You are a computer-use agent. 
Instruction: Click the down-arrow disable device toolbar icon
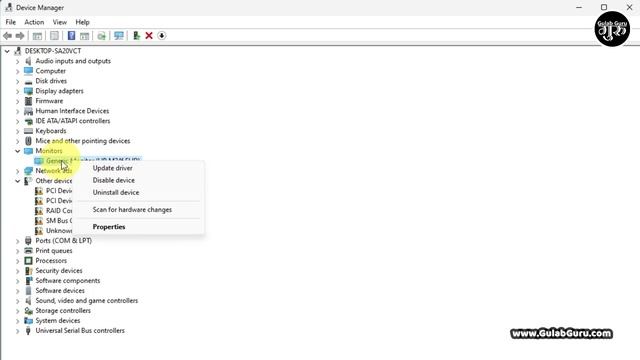[162, 36]
